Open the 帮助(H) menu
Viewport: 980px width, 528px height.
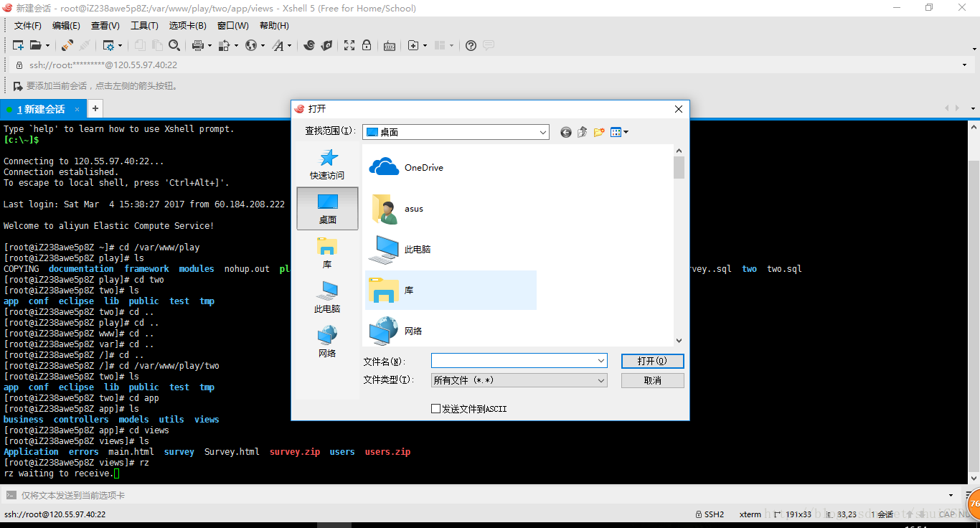274,26
